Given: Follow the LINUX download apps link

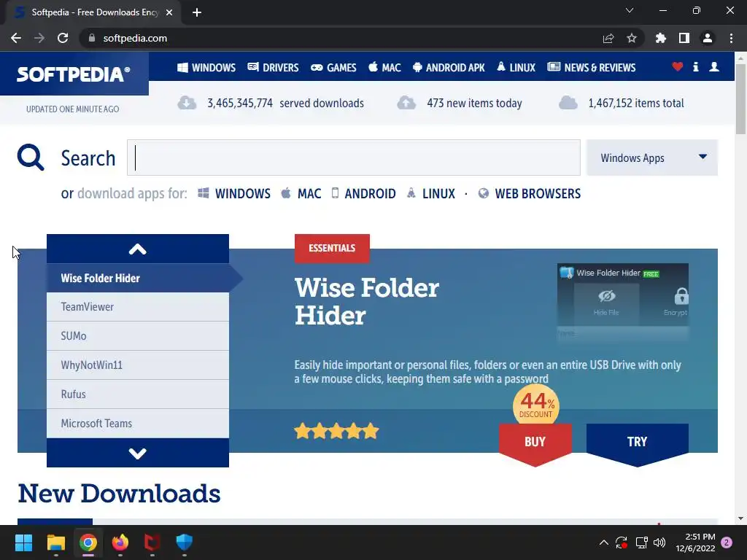Looking at the screenshot, I should point(430,194).
